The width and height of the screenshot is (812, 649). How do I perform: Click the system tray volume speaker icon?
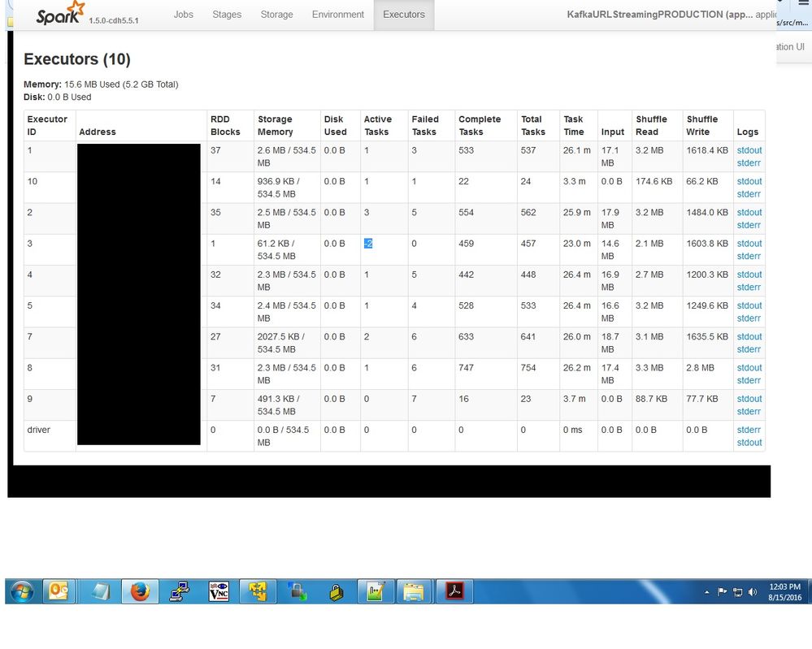point(753,592)
